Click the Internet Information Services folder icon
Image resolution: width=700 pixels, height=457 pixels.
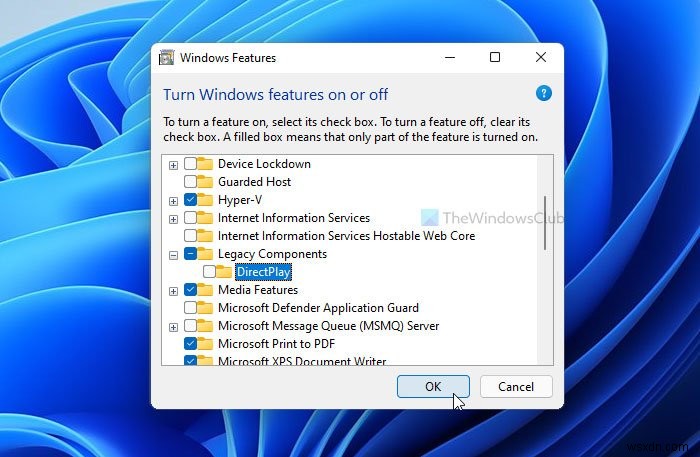(205, 218)
